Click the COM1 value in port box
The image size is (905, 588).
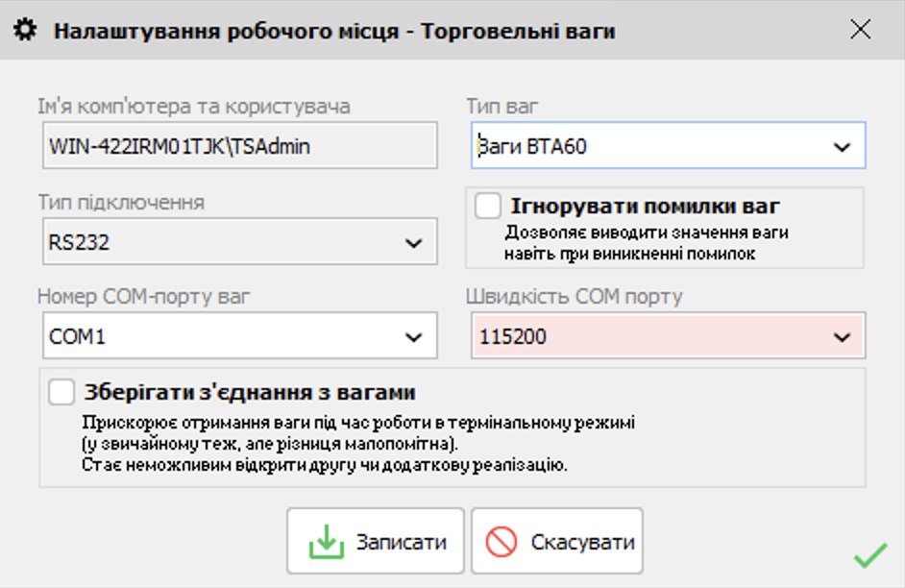pos(75,337)
